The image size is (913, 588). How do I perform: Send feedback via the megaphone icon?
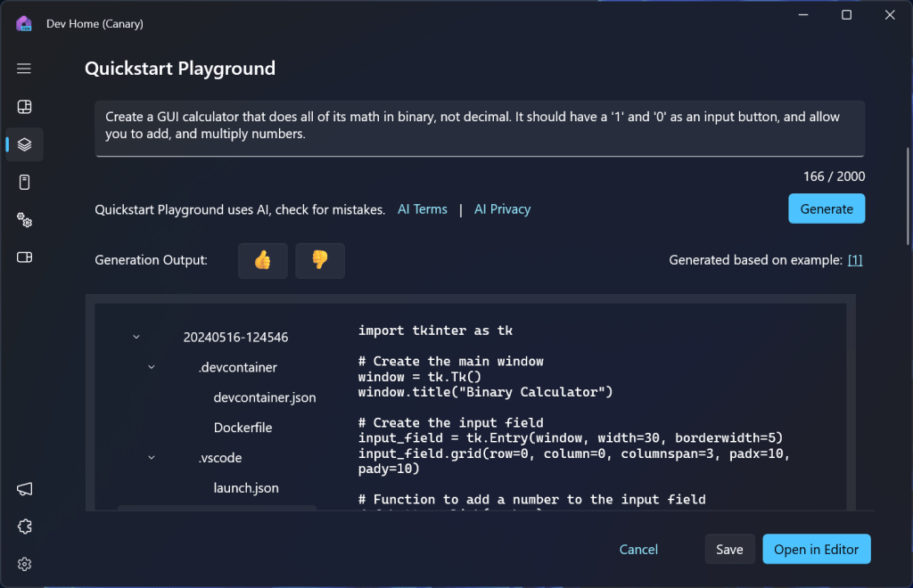(x=24, y=489)
